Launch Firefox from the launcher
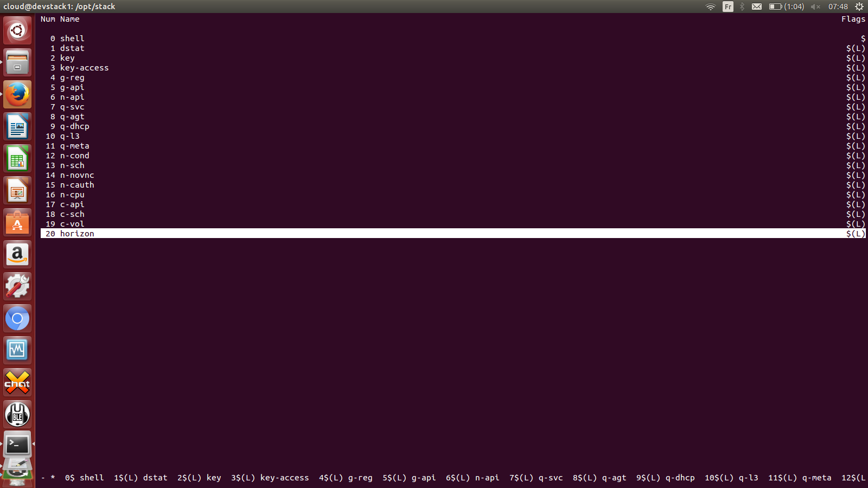 (17, 94)
